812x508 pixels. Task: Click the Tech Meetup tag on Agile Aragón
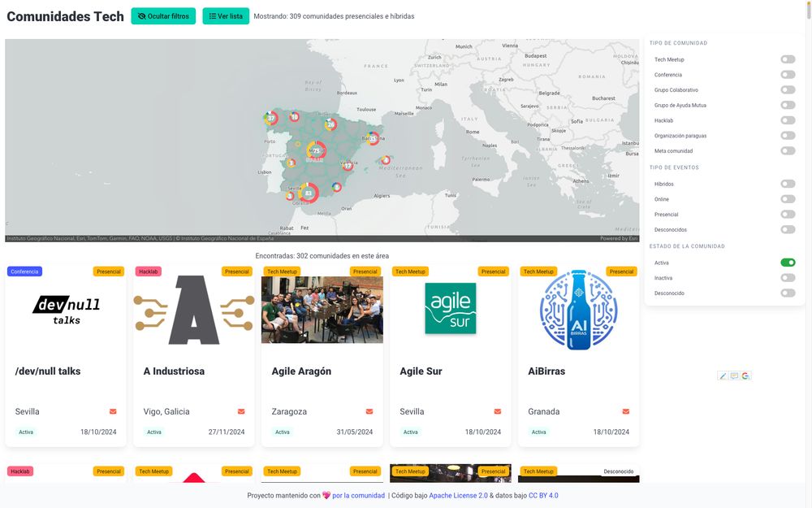click(x=283, y=271)
